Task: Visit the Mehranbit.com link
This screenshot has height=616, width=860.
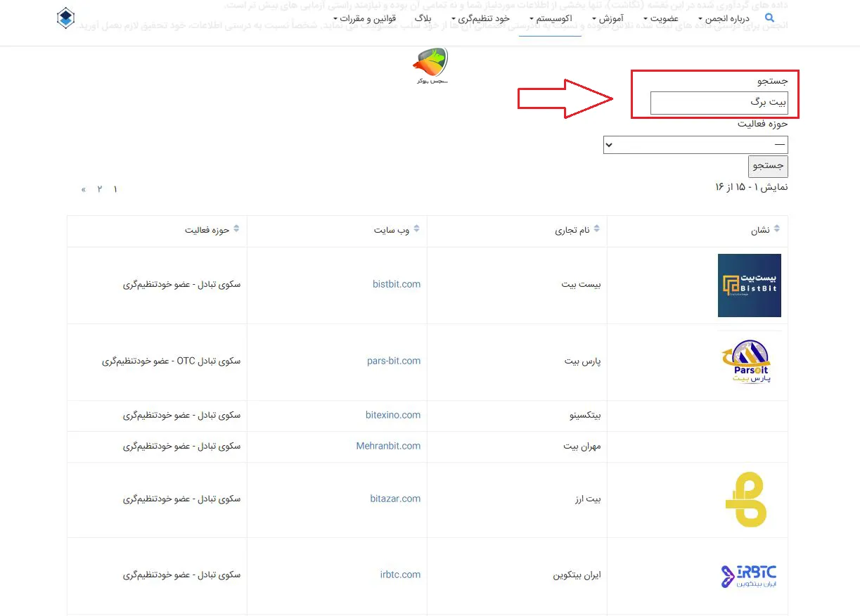Action: pos(388,446)
